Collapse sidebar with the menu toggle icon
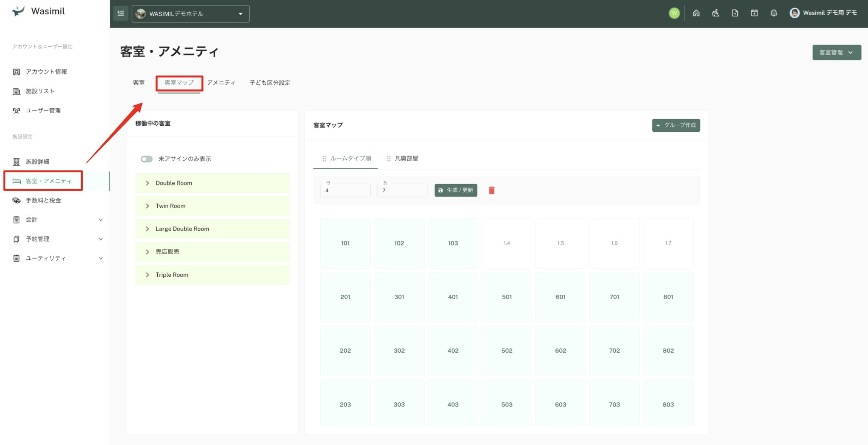Image resolution: width=868 pixels, height=445 pixels. [121, 13]
